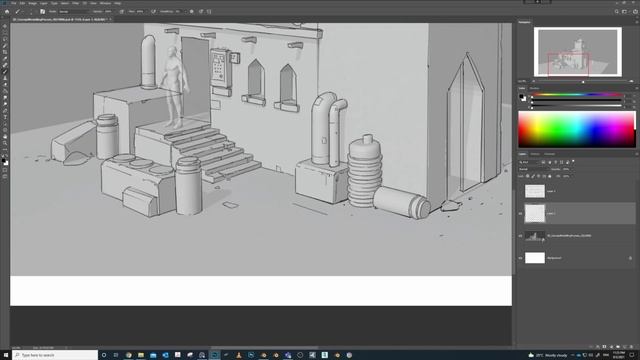Screen dimensions: 640x360
Task: Open the layer Opacity dropdown
Action: [567, 169]
